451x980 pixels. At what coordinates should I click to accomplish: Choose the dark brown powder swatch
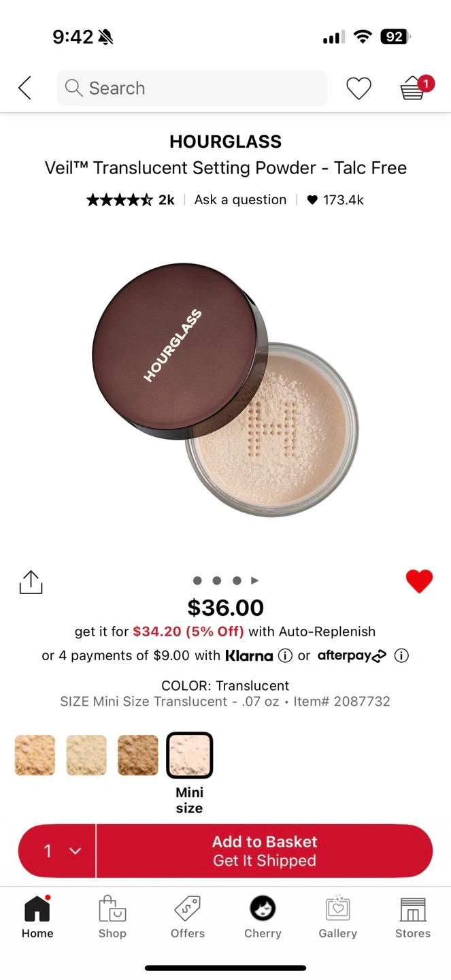point(138,755)
